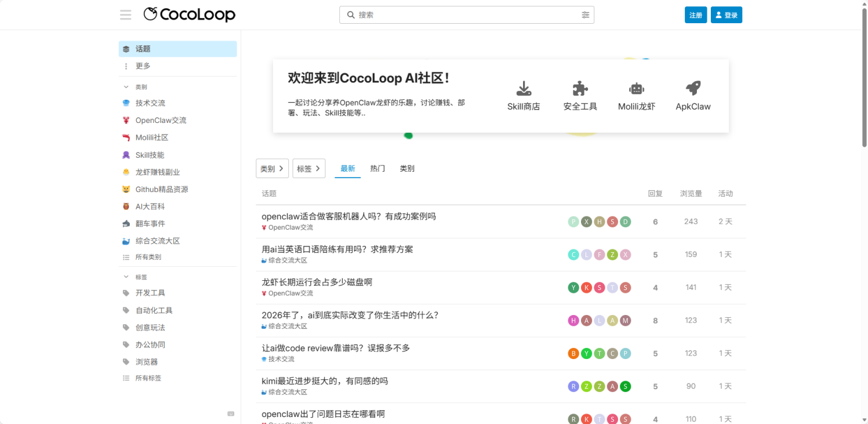Viewport: 868px width, 424px height.
Task: Collapse the 标签 sidebar section
Action: [136, 277]
